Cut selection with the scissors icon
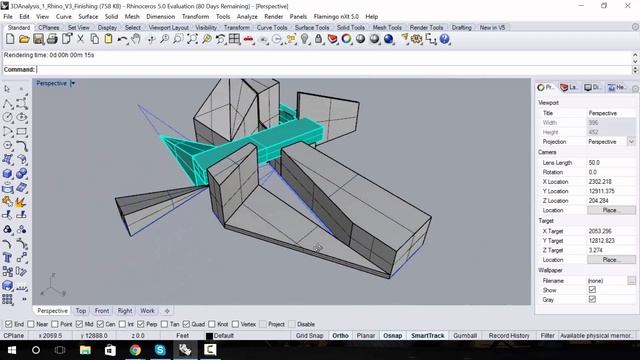This screenshot has height=360, width=640. pos(80,39)
